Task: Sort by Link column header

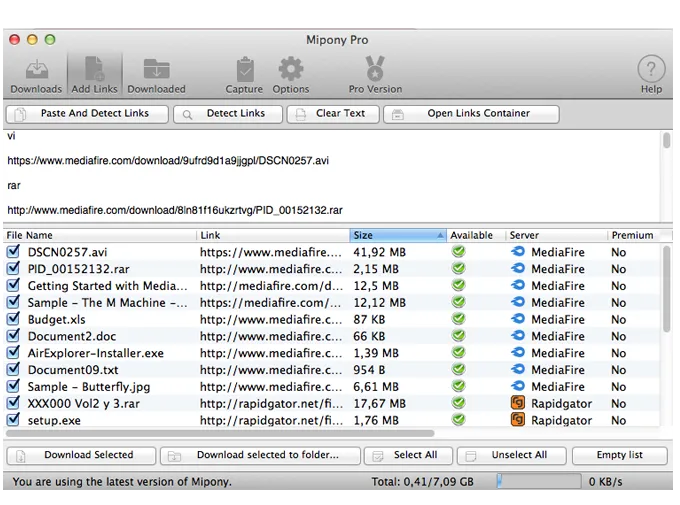Action: tap(273, 235)
